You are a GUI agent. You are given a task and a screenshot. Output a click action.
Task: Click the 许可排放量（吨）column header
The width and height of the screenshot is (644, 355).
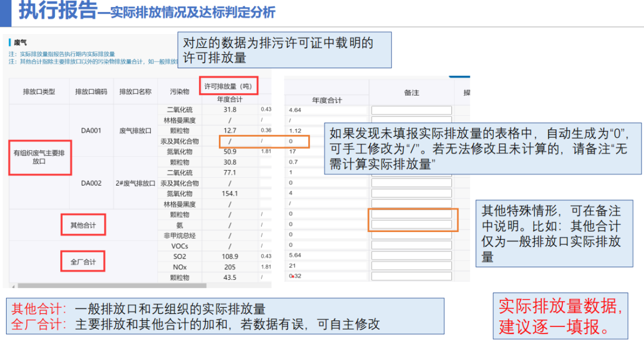(x=228, y=85)
